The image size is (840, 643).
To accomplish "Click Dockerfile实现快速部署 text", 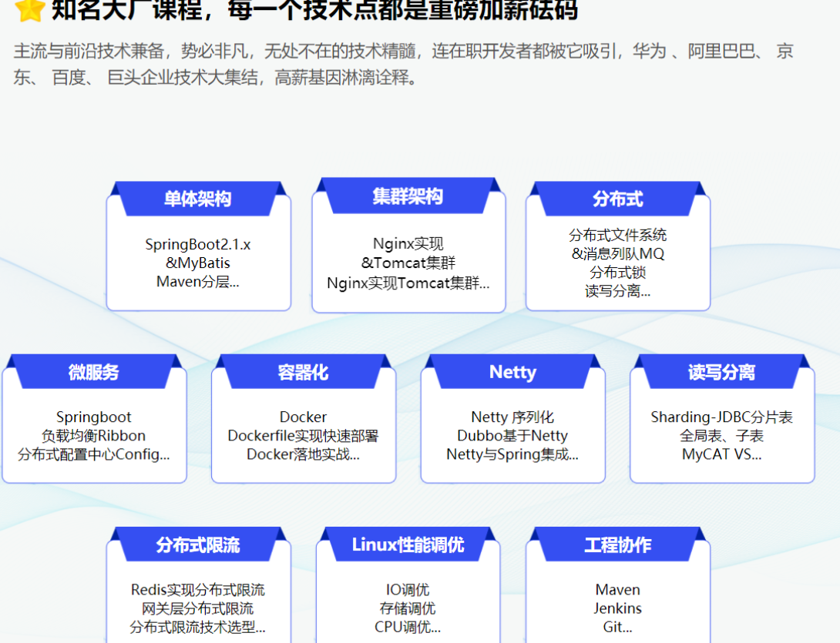I will coord(303,436).
